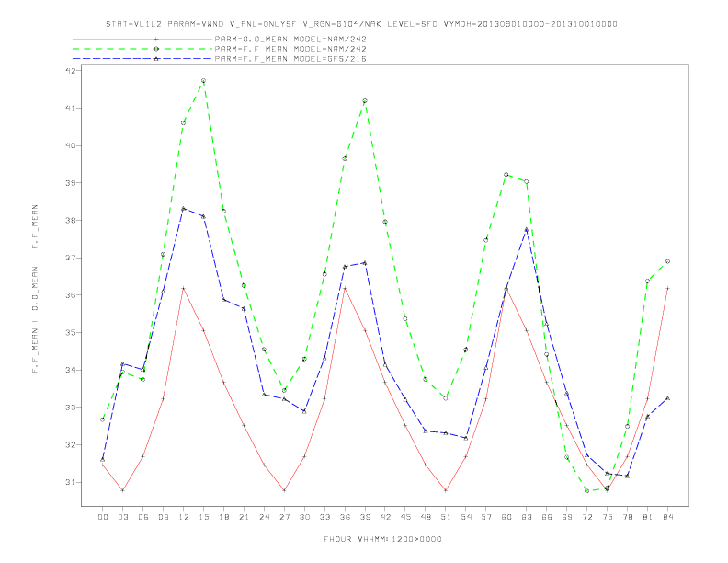Click red observed plus marker at hour 03 minimum

[x=122, y=490]
